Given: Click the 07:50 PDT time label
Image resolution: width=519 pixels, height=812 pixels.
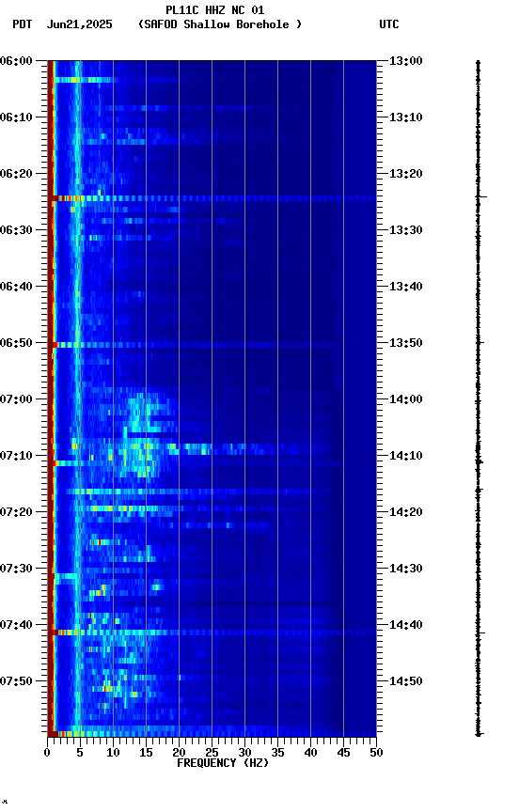Looking at the screenshot, I should [16, 681].
